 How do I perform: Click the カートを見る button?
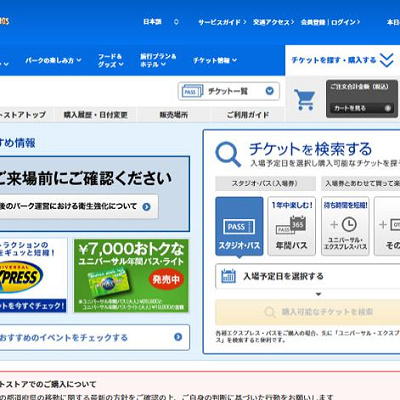point(362,108)
